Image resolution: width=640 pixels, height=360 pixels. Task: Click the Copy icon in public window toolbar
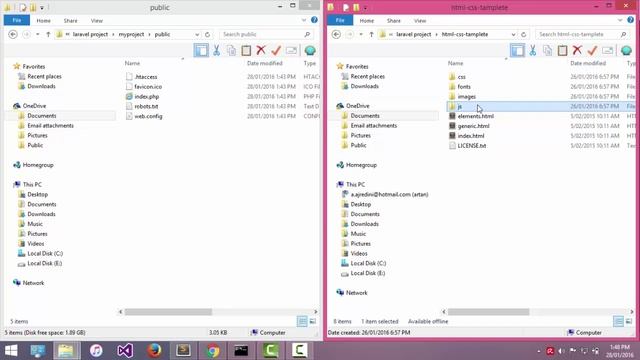coord(231,51)
